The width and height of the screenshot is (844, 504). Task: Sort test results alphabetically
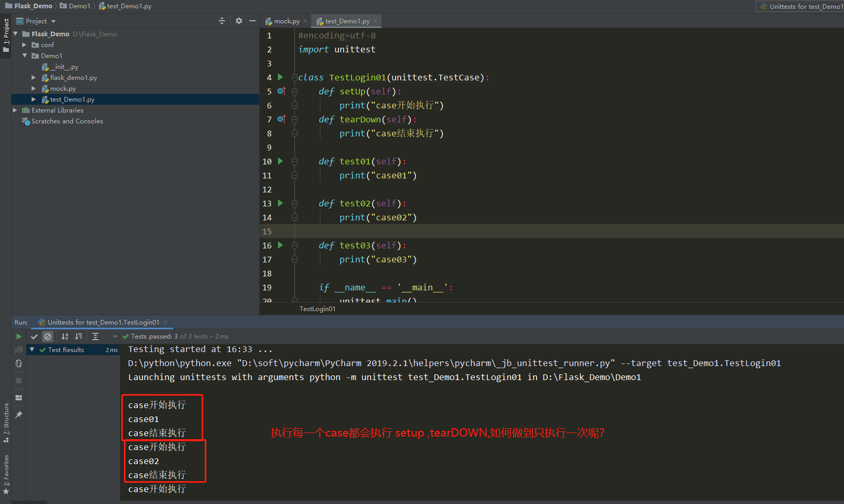click(x=65, y=337)
